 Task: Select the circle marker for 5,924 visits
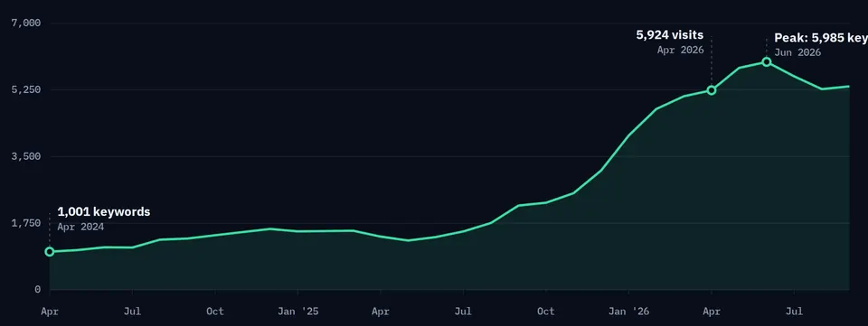coord(712,90)
